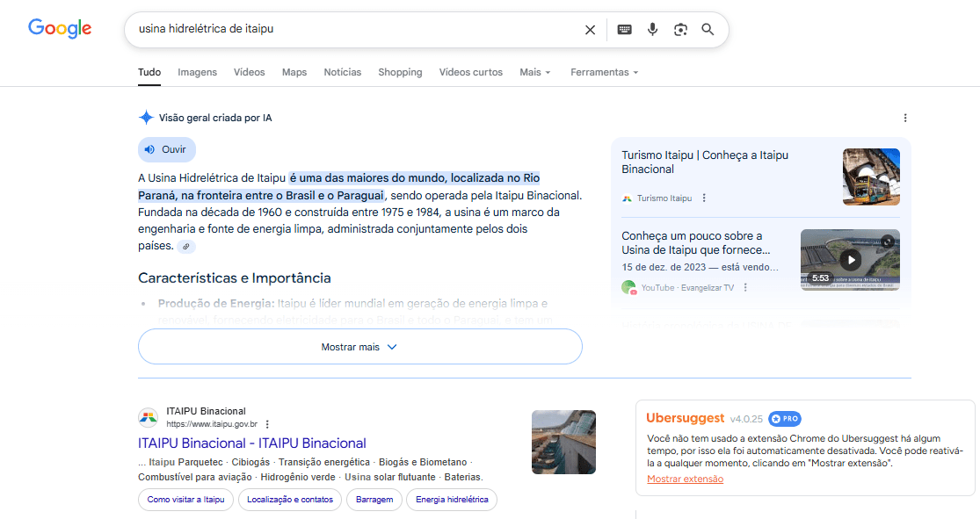
Task: Open the 'ITAIPU Binacional - ITAIPU Binacional' result
Action: click(x=251, y=443)
